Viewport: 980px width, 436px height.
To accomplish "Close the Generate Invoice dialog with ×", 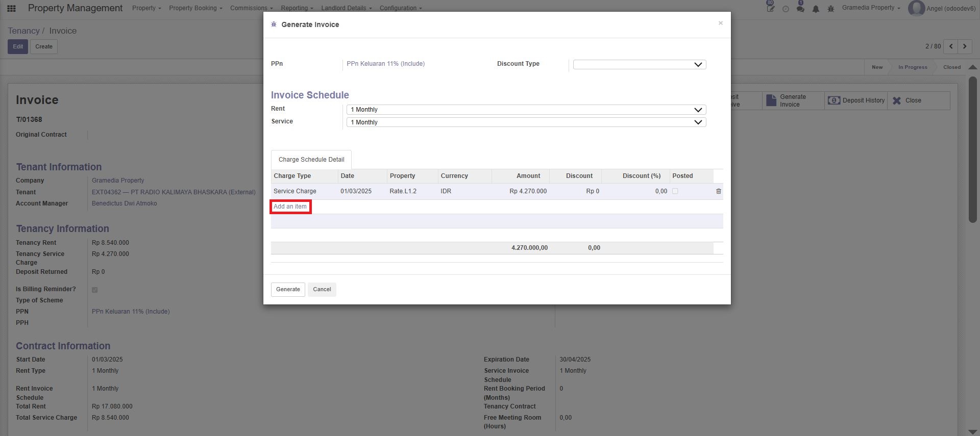I will coord(720,23).
